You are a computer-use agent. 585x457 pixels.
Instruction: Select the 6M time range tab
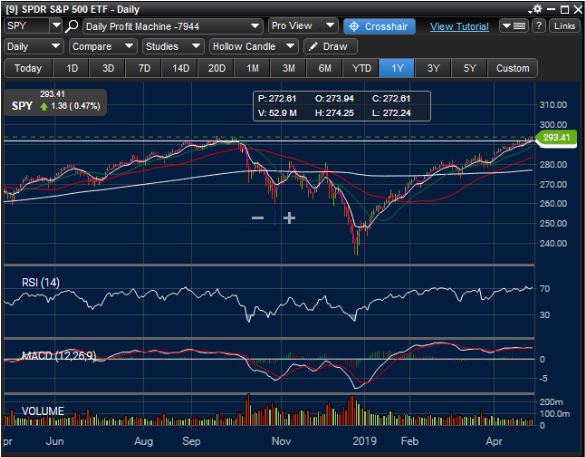(325, 68)
